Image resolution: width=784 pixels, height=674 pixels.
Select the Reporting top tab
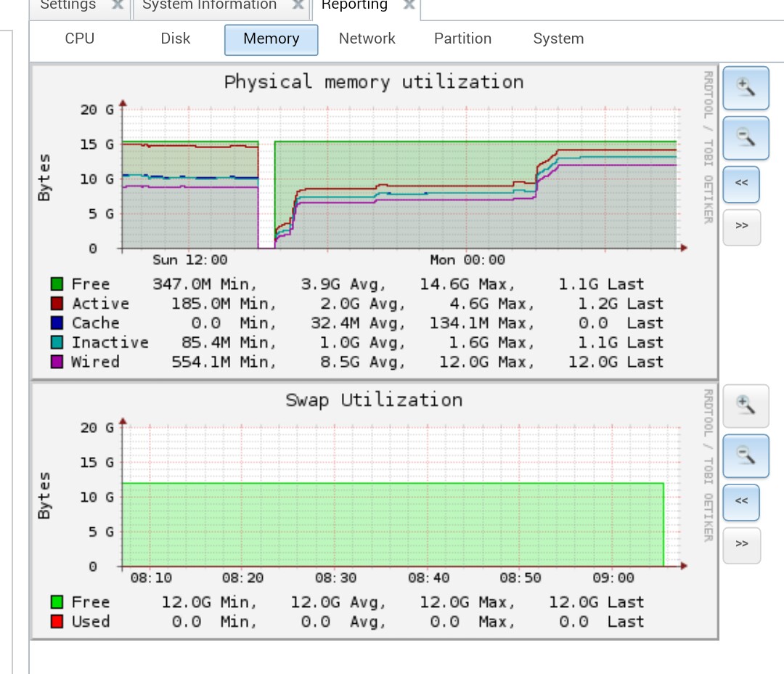(x=354, y=5)
